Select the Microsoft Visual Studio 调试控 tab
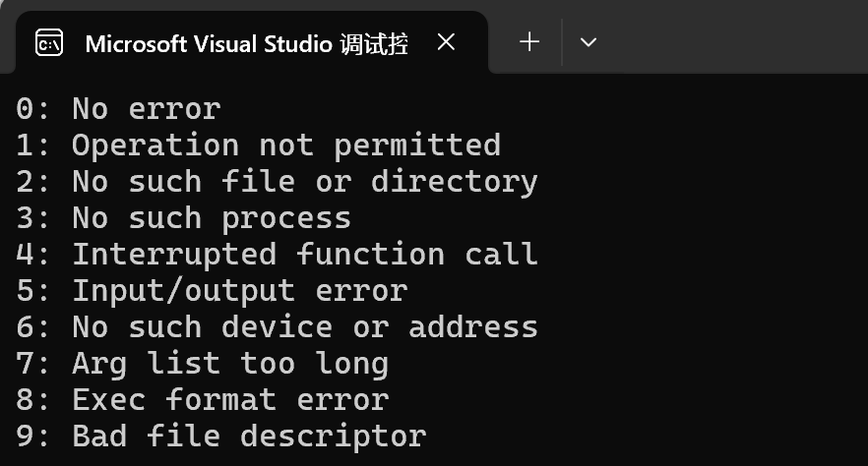The image size is (868, 466). click(x=252, y=42)
